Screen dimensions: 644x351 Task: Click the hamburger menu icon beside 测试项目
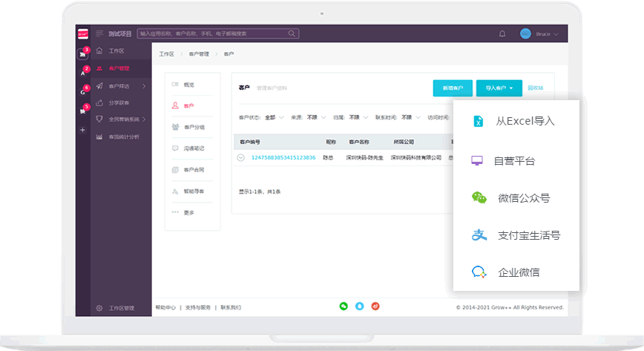click(x=99, y=33)
